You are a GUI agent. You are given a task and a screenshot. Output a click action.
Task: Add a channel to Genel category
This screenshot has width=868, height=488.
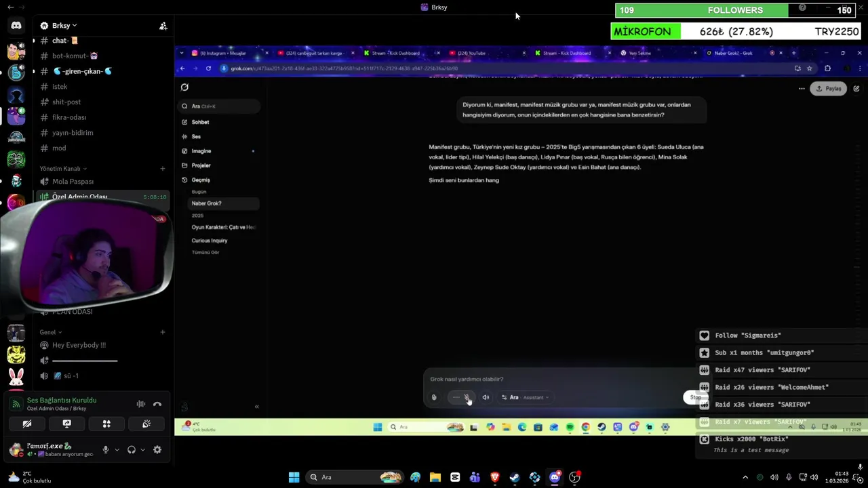(x=163, y=332)
